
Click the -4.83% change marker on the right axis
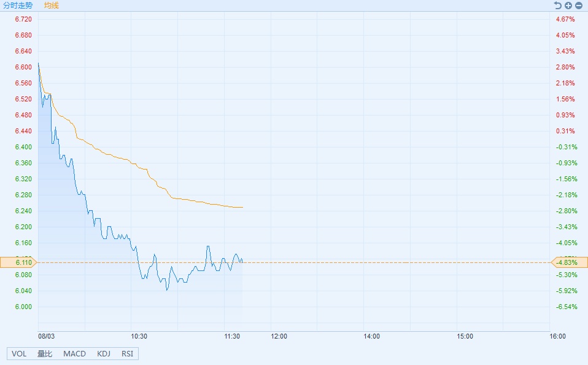(x=568, y=262)
